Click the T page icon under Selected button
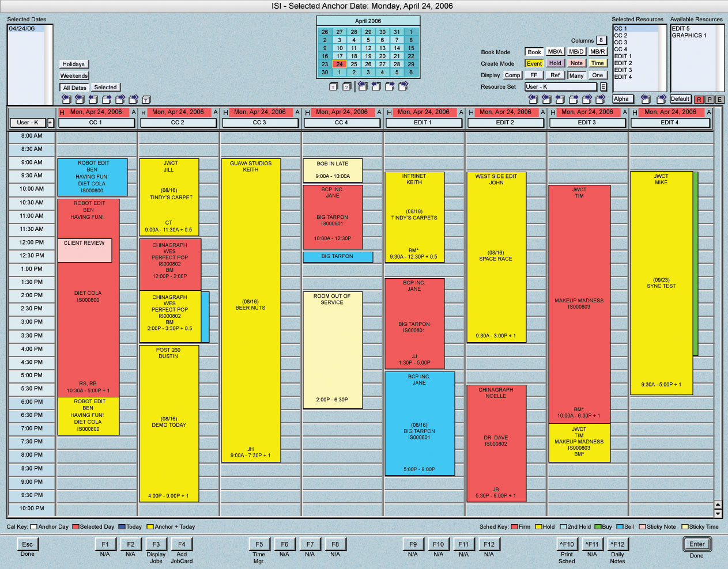 [x=146, y=100]
